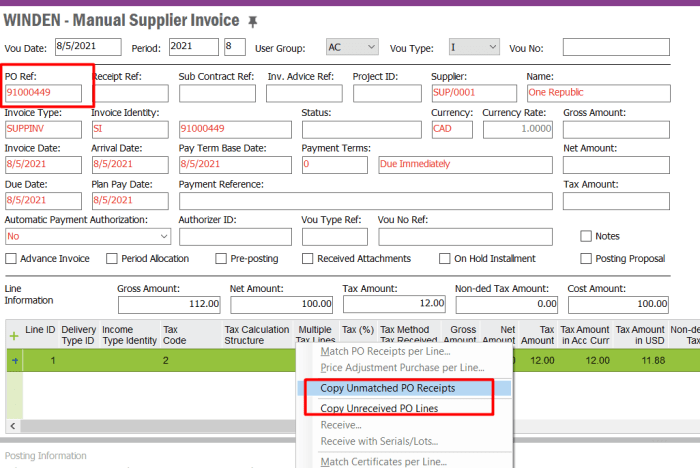Click the Currency field CAD
Image resolution: width=700 pixels, height=468 pixels.
452,130
